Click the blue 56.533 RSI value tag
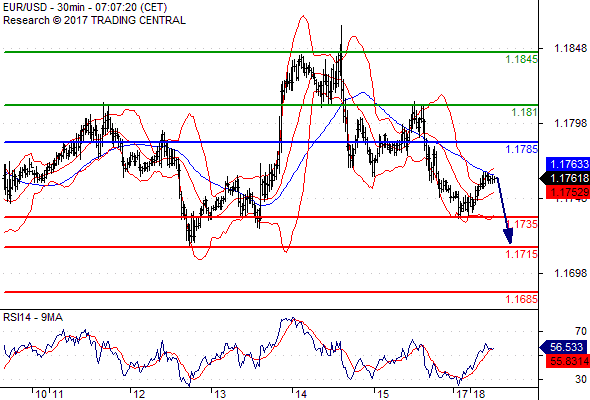 [x=564, y=347]
